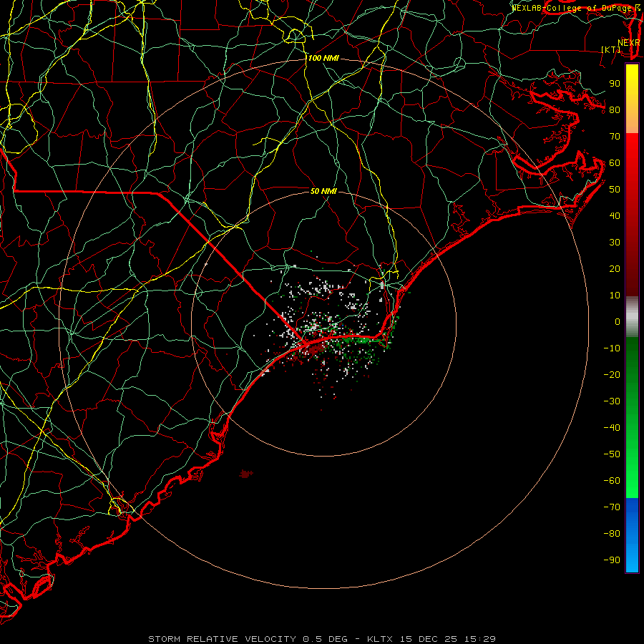The height and width of the screenshot is (644, 644).
Task: Click the 80 value on the velocity scale
Action: 615,109
